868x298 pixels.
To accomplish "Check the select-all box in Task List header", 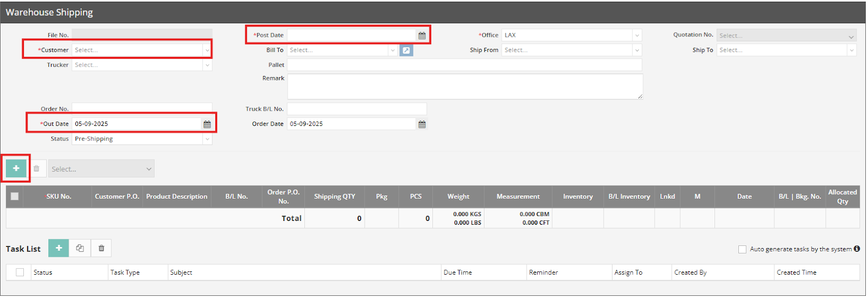I will click(20, 272).
